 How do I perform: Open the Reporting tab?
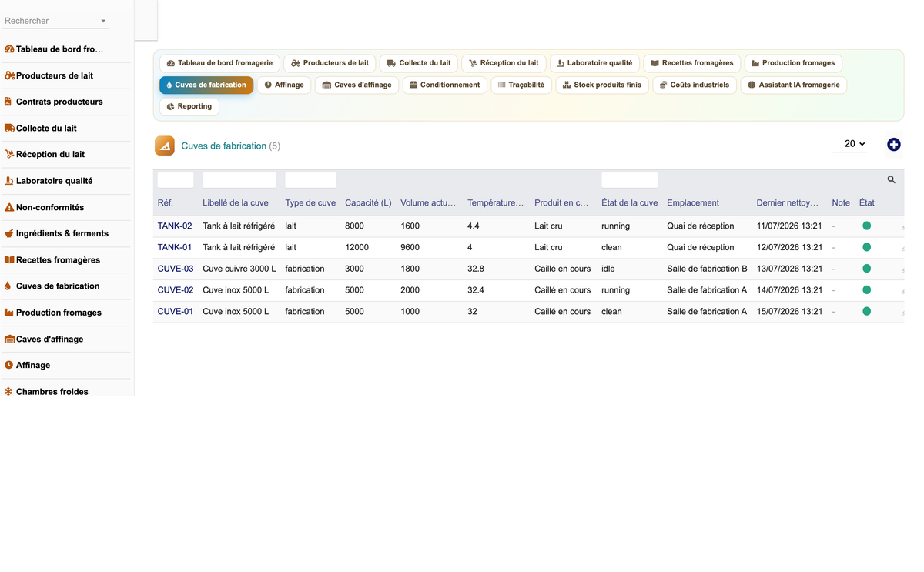click(189, 106)
